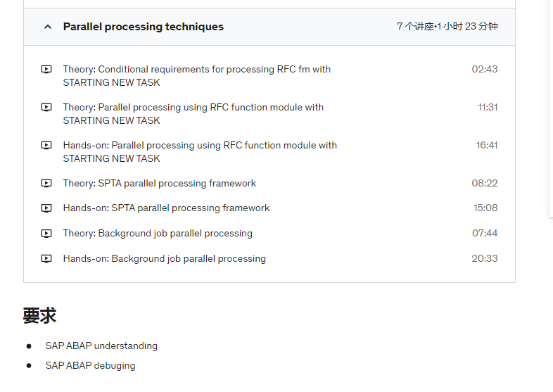
Task: Open Theory: Conditional requirements for processing RFC lecture
Action: click(x=197, y=76)
